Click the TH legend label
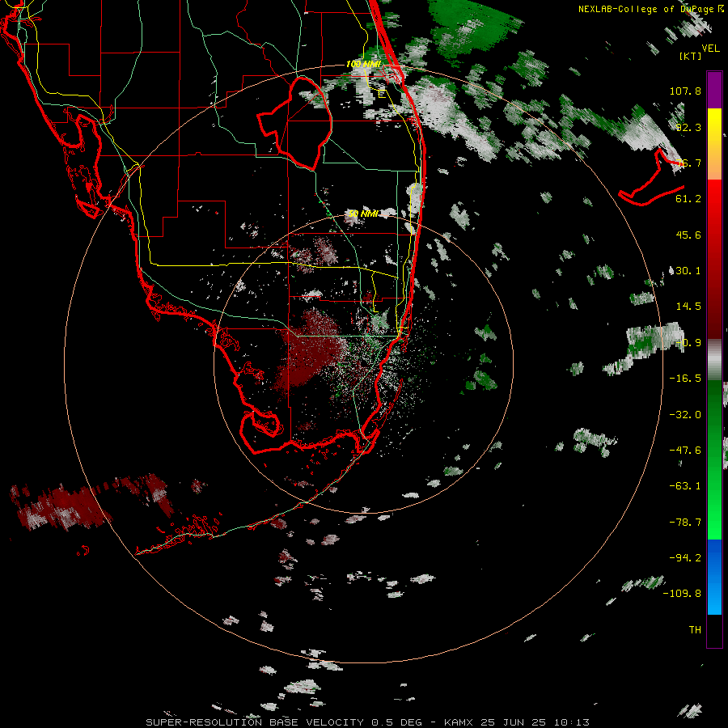Image resolution: width=728 pixels, height=728 pixels. tap(695, 630)
